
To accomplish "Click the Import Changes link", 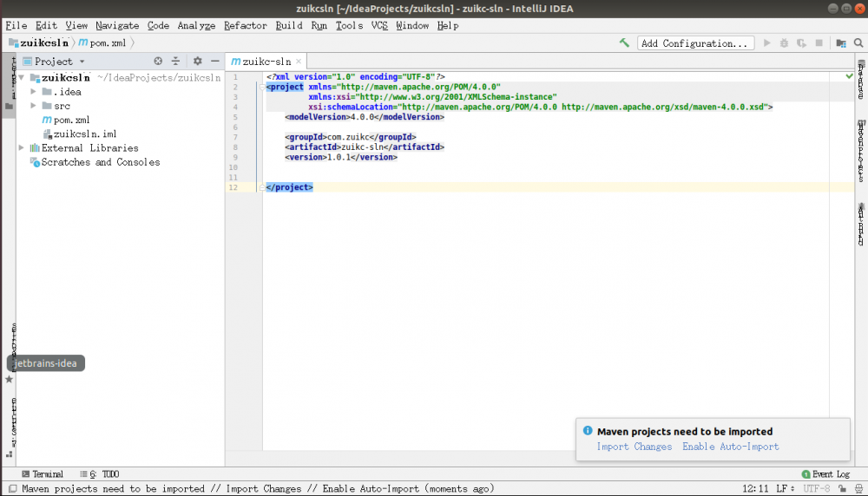I will 634,447.
